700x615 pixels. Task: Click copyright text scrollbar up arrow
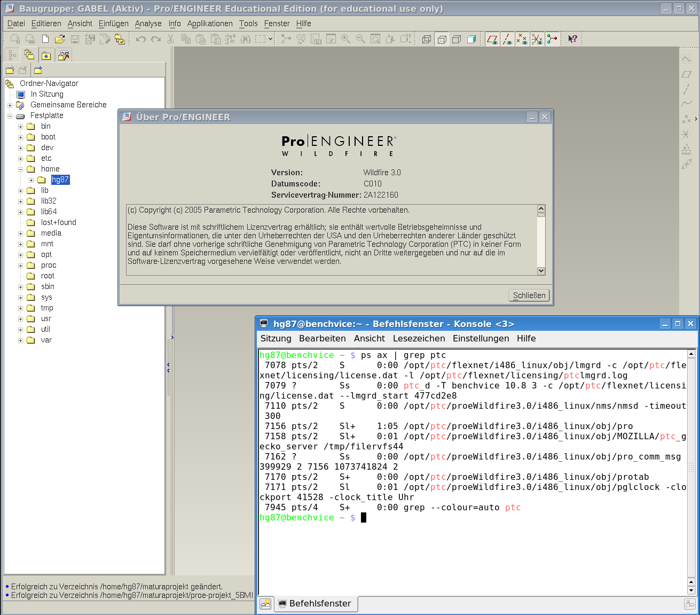[x=541, y=208]
